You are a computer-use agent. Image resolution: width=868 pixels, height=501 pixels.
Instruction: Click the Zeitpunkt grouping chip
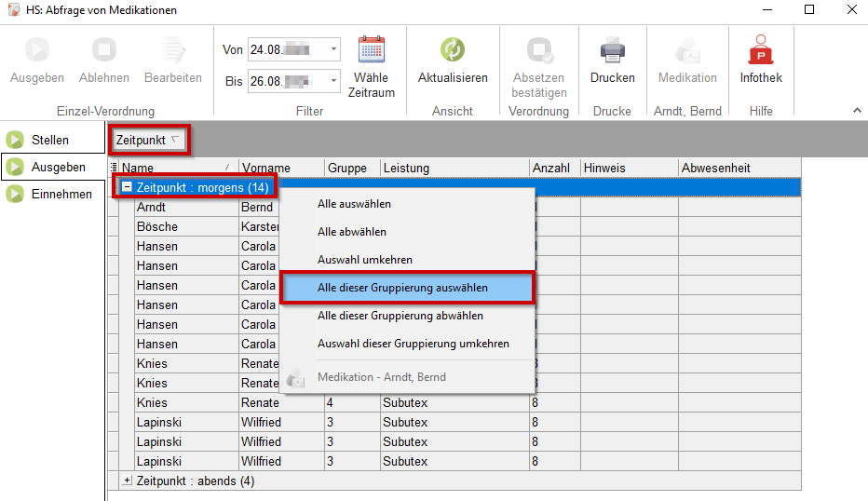coord(149,141)
